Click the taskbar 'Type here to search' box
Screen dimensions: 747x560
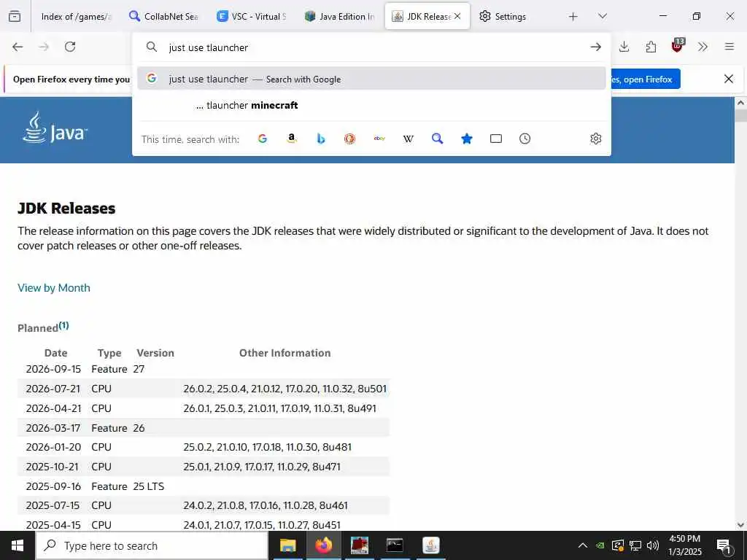(x=152, y=545)
